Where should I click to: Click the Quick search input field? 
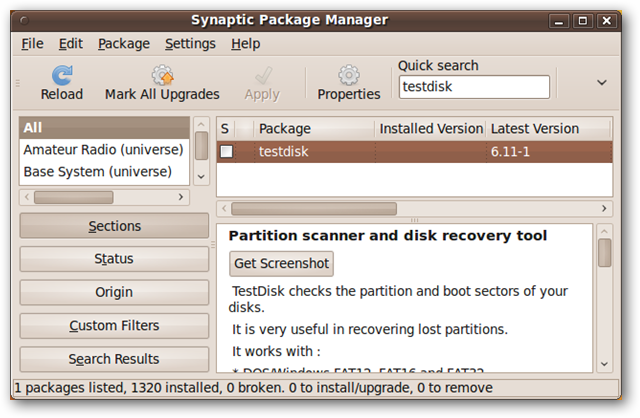click(474, 87)
